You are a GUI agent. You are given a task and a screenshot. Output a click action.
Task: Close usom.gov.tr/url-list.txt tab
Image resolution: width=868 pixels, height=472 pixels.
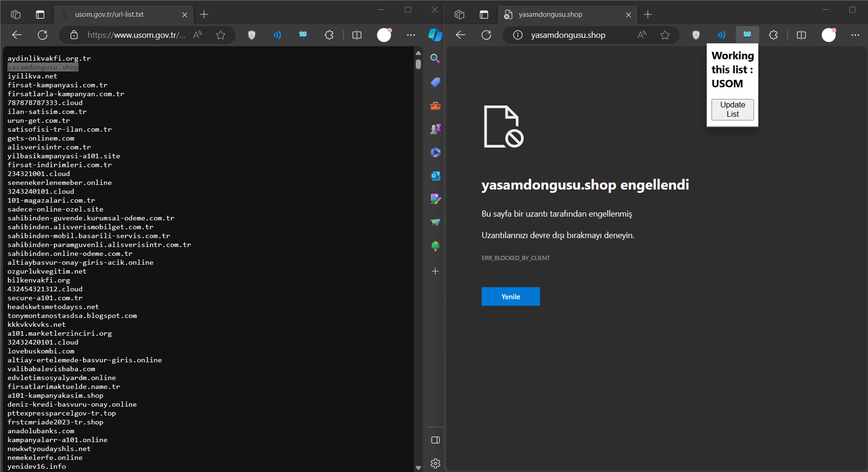(x=185, y=15)
